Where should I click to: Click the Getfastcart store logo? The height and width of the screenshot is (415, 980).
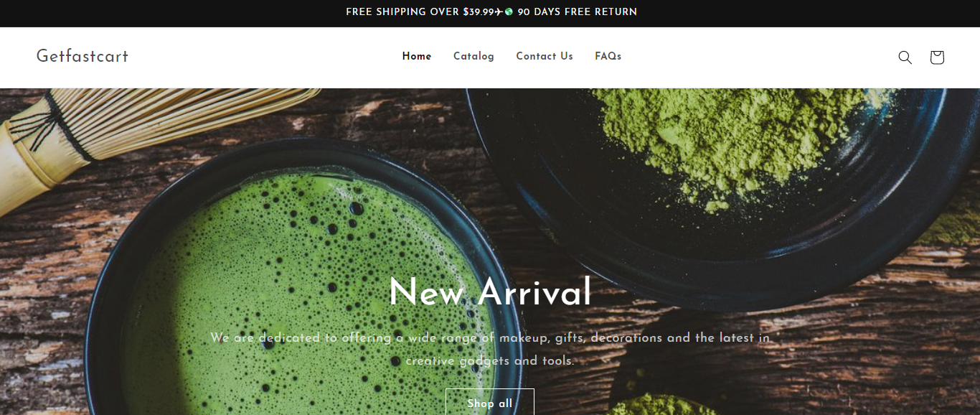[83, 56]
